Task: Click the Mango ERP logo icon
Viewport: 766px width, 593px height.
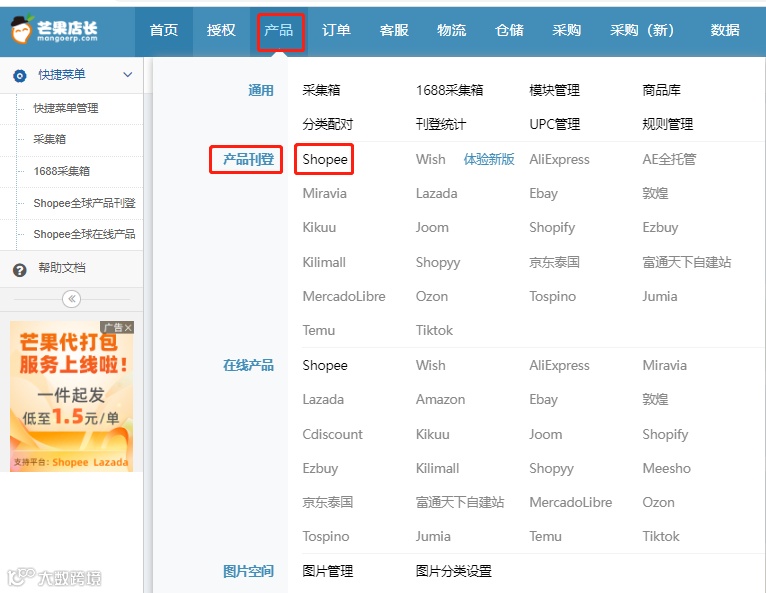Action: coord(22,29)
